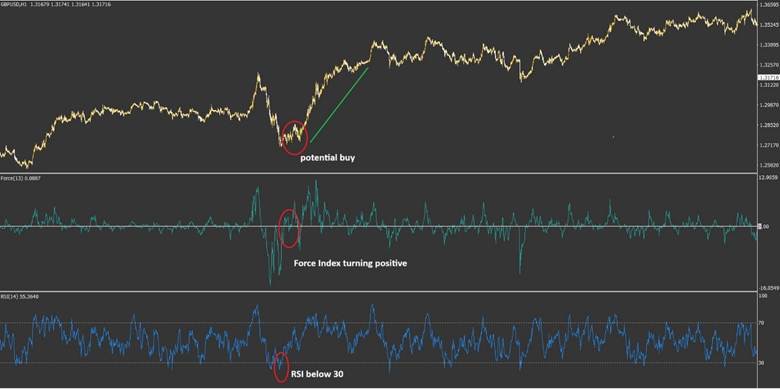Click the green trendline on the price chart
780x390 pixels.
coord(339,105)
